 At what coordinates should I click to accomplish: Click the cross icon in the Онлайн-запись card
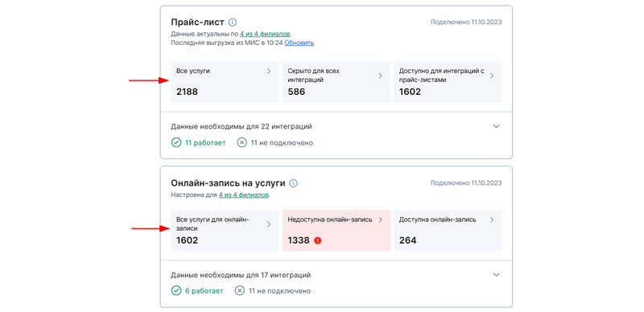[239, 290]
